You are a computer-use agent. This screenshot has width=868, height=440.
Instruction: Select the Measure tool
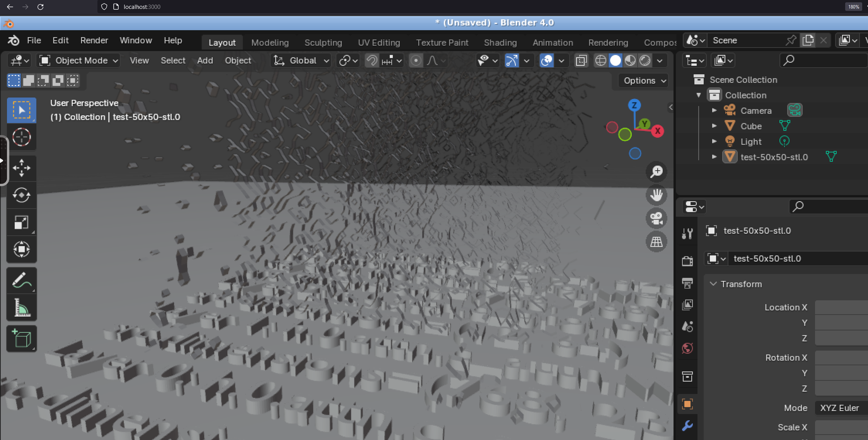pos(22,308)
